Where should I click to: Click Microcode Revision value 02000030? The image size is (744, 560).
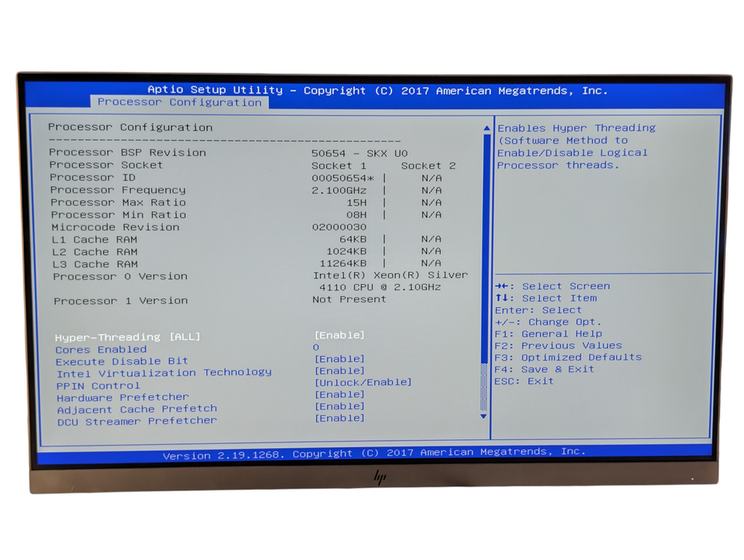(338, 227)
